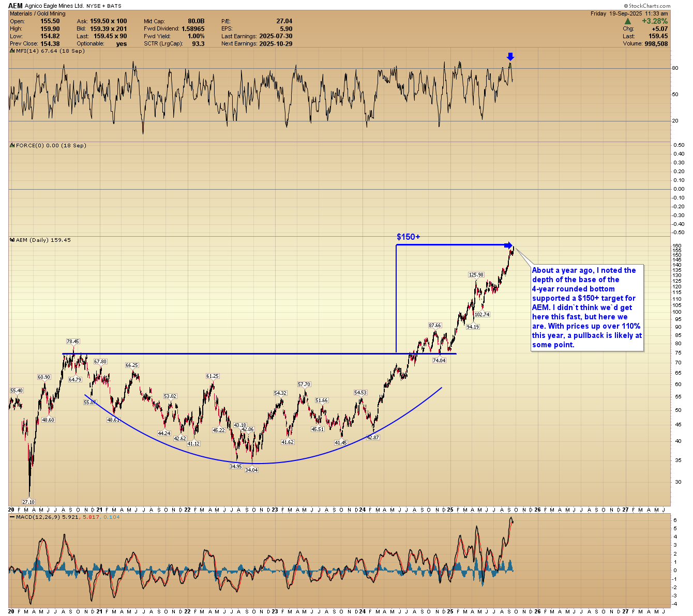Click the 102.74 price label

click(x=482, y=315)
